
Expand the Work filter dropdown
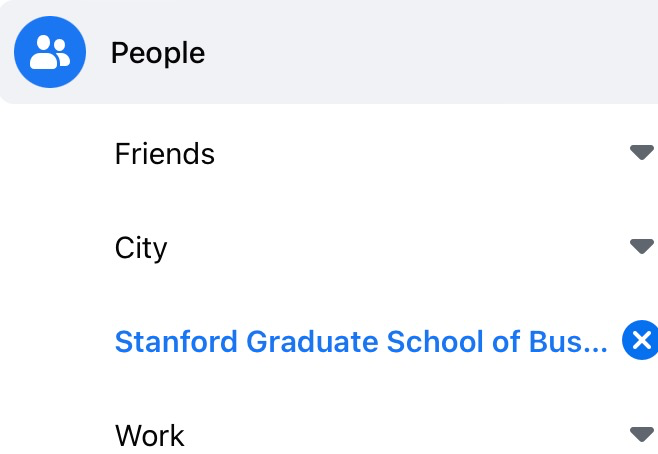point(380,435)
